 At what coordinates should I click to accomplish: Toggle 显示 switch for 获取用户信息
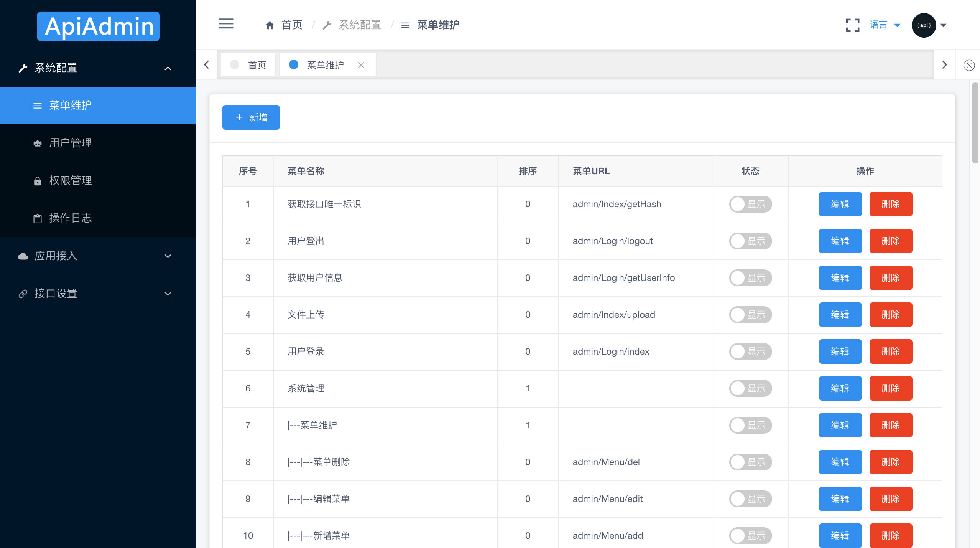click(x=750, y=278)
